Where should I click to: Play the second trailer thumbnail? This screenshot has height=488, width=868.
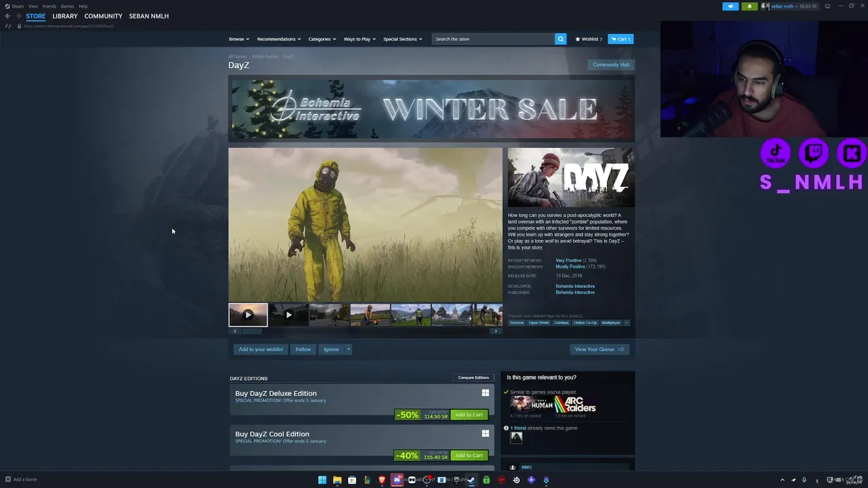tap(289, 314)
